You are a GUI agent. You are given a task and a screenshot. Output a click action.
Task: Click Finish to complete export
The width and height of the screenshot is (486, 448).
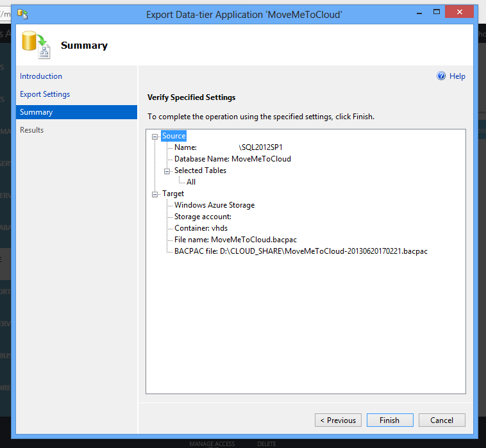[x=389, y=420]
